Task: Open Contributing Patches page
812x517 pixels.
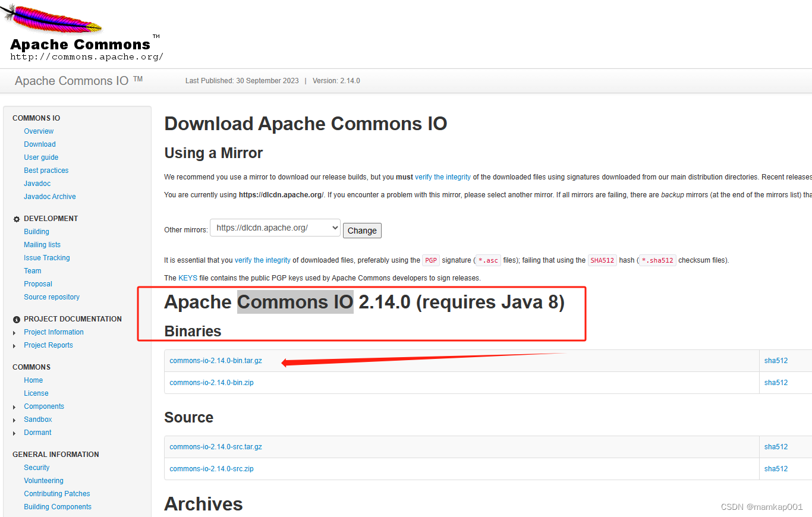Action: click(57, 494)
